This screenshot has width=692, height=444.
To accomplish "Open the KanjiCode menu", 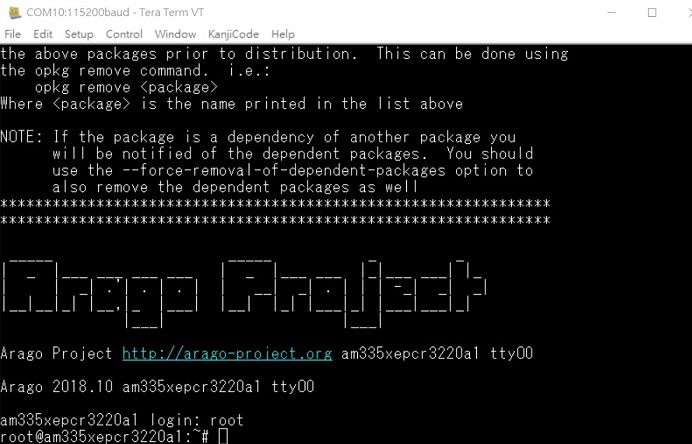I will tap(233, 34).
